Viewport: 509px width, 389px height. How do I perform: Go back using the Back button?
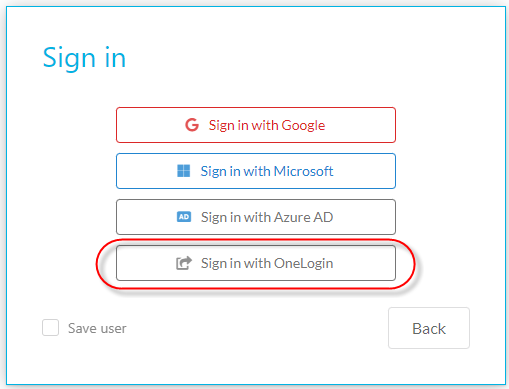coord(429,328)
